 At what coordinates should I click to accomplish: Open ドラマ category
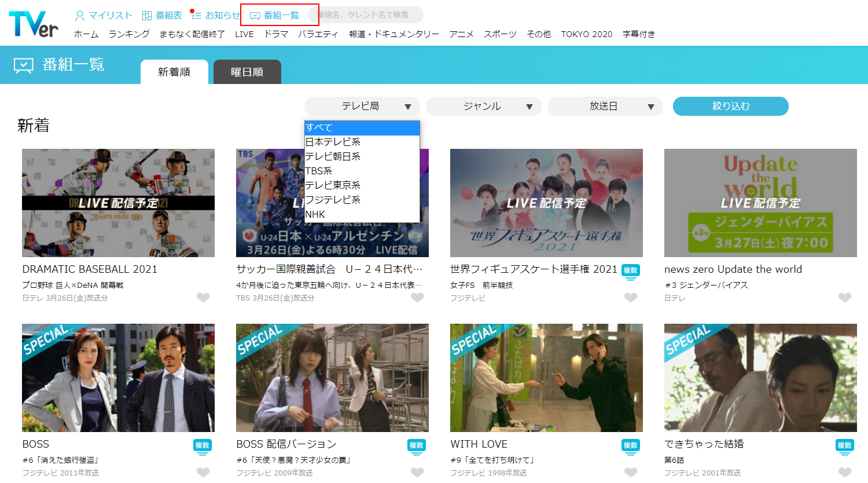click(x=276, y=34)
